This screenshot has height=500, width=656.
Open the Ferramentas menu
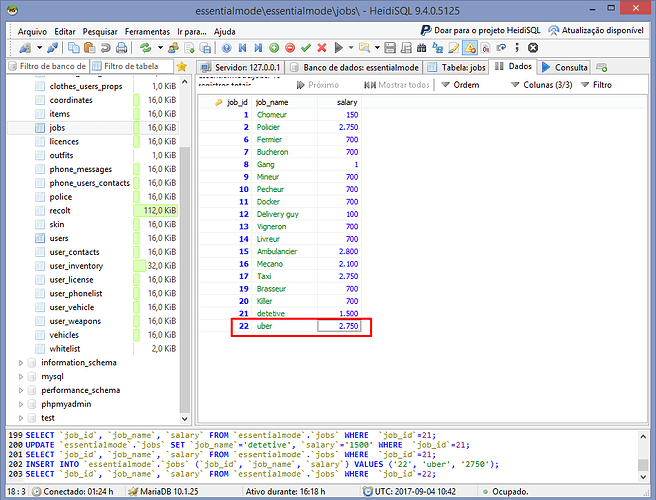[147, 31]
